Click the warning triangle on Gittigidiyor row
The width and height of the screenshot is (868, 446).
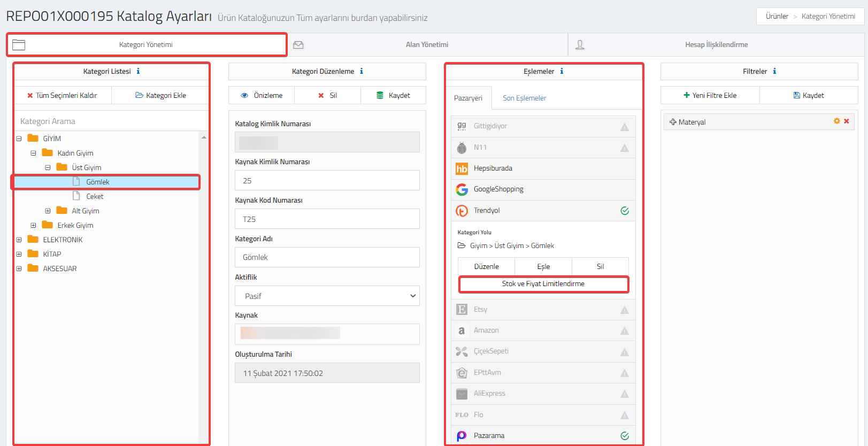point(624,127)
